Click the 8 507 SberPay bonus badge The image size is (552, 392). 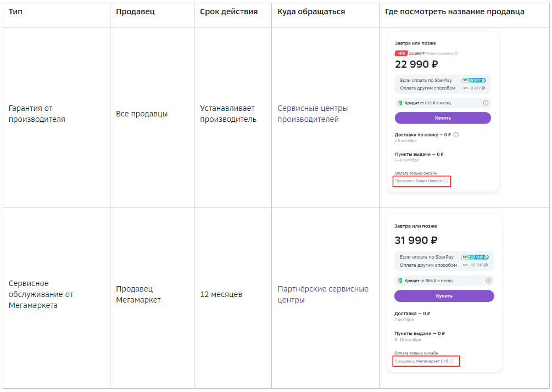tap(474, 80)
